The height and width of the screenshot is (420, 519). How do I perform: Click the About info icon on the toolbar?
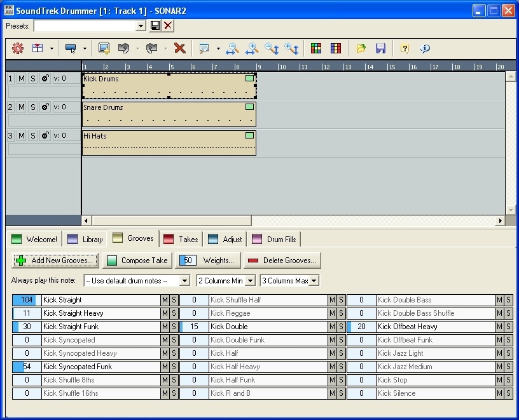coord(424,48)
